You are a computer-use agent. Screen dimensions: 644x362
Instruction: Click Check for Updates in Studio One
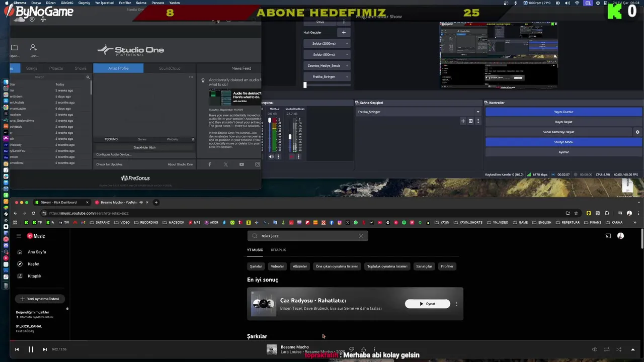tap(109, 164)
